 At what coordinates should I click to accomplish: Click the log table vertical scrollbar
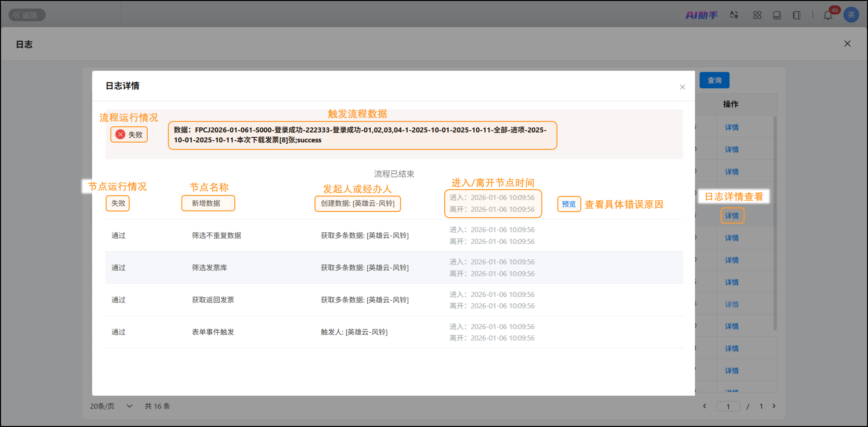(x=775, y=222)
